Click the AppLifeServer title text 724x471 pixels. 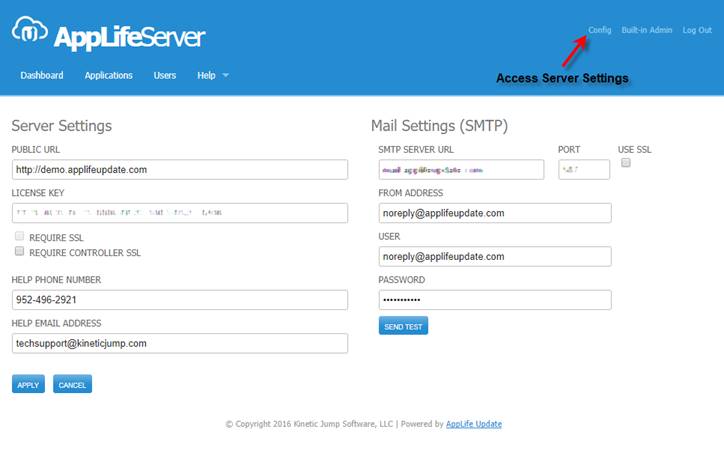pyautogui.click(x=130, y=37)
